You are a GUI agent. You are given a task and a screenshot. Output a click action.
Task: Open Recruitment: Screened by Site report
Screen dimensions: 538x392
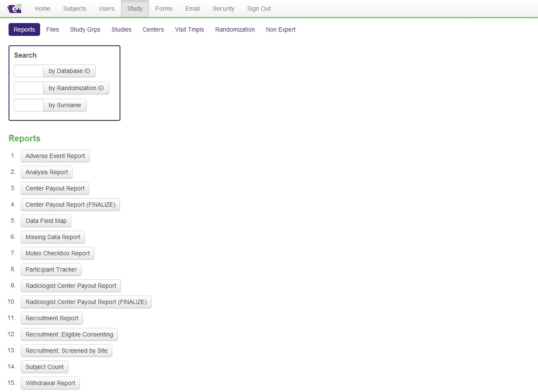(x=67, y=351)
